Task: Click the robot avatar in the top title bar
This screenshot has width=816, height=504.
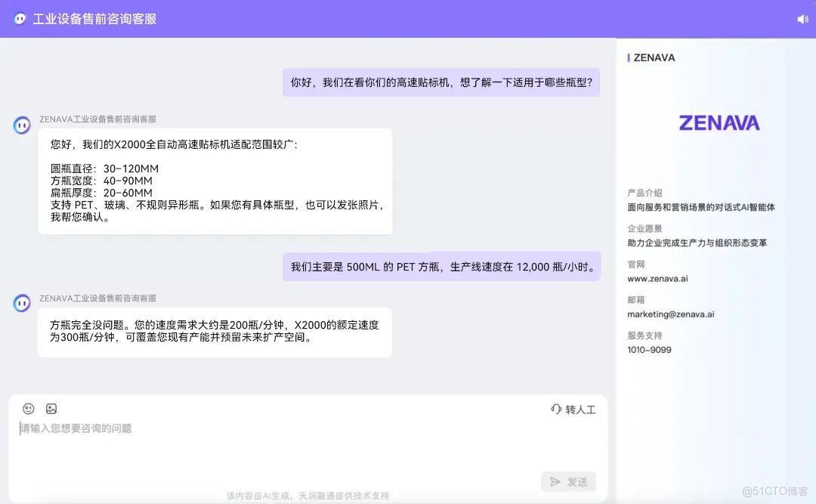Action: [19, 19]
